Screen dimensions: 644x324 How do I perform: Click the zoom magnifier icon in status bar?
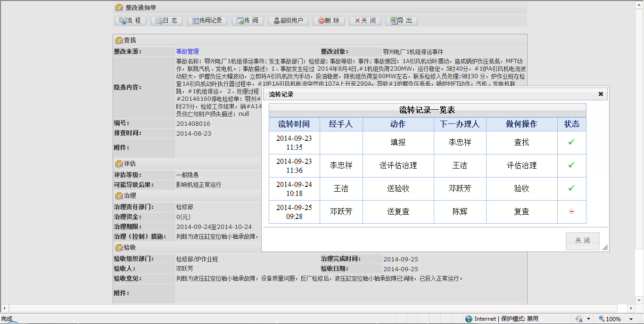(601, 319)
